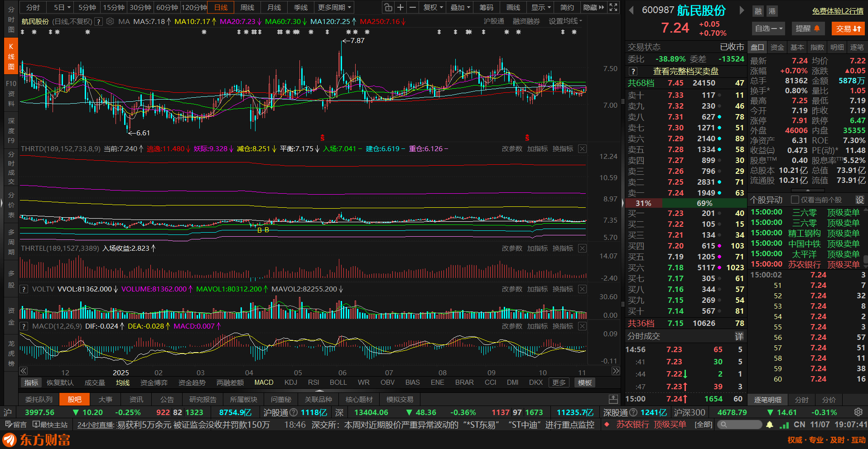The height and width of the screenshot is (449, 868).
Task: Toggle the MACD indicator at bottom
Action: pos(264,382)
